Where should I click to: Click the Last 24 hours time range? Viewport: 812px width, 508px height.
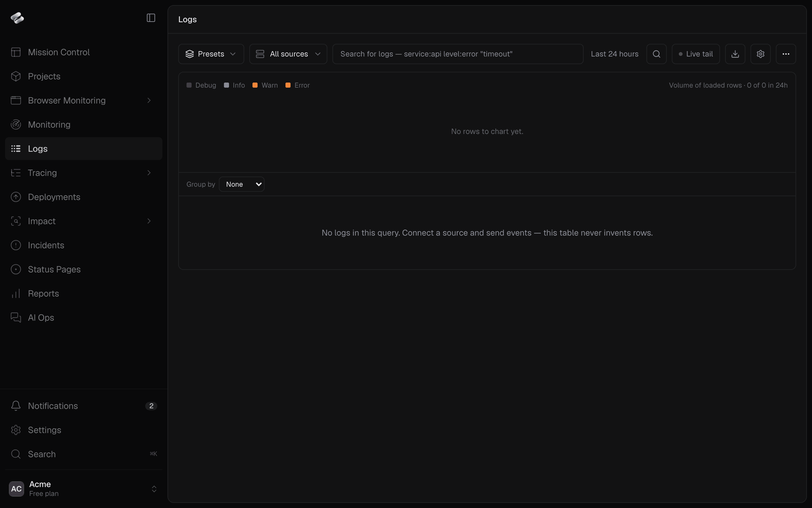coord(614,54)
